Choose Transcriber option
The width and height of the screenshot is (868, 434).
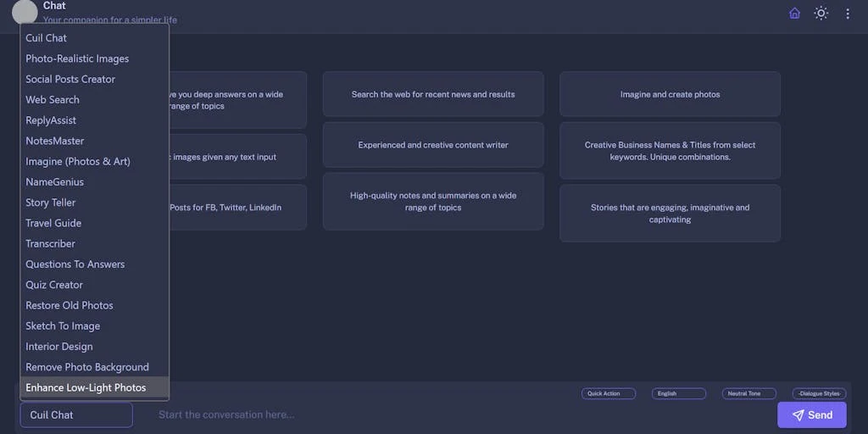point(94,243)
